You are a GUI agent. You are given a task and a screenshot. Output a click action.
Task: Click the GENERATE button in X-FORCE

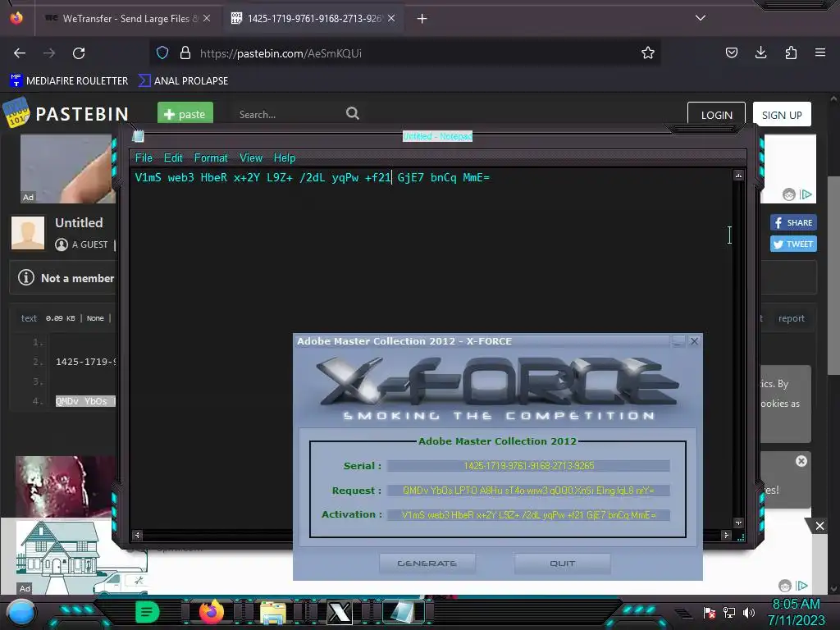pos(427,564)
